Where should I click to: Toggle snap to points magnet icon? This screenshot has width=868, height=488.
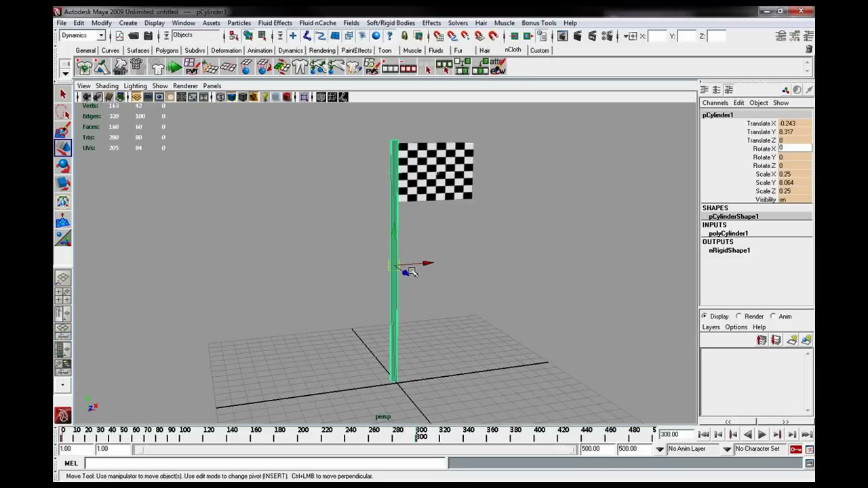click(x=465, y=36)
